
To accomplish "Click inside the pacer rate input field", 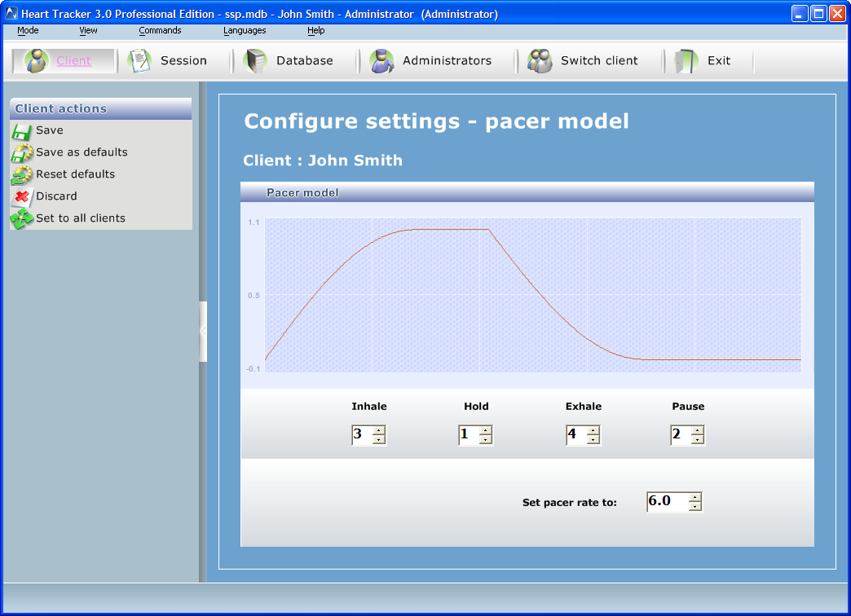I will click(666, 502).
